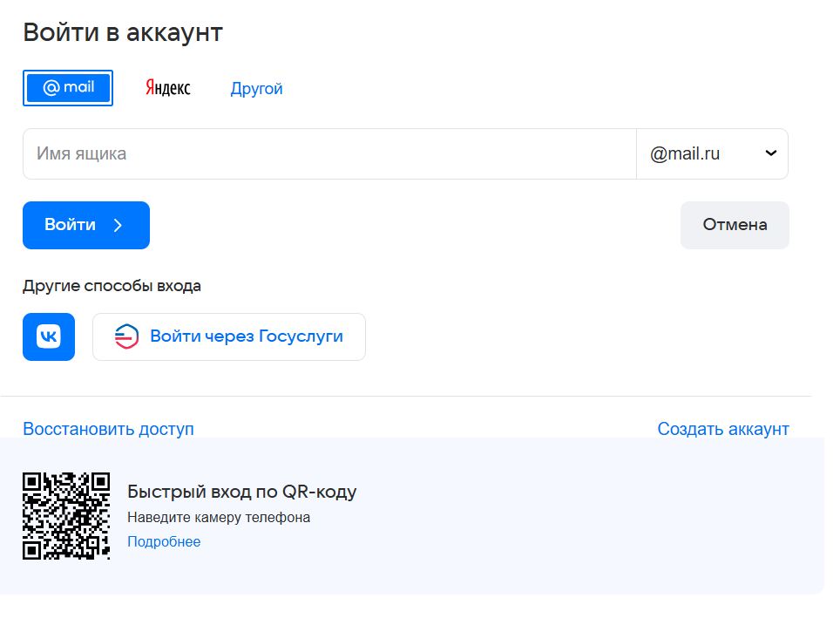Switch to the Яндекс login tab
This screenshot has width=840, height=625.
coord(168,87)
